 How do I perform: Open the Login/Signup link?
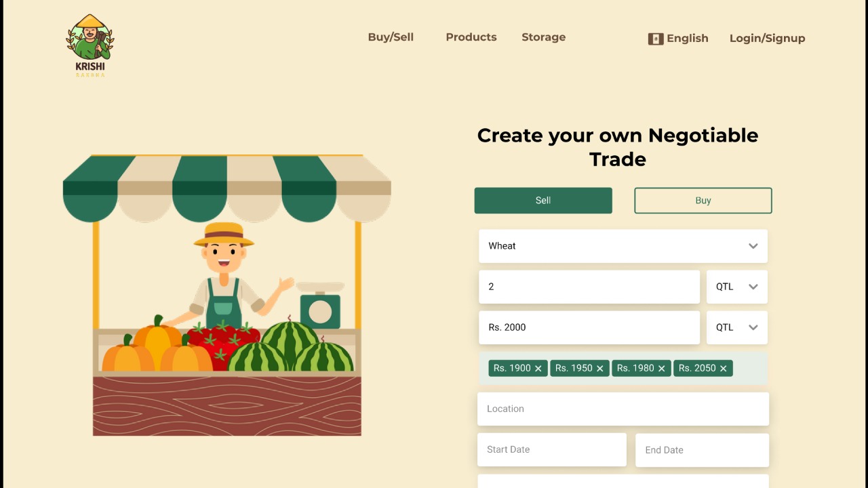(767, 39)
